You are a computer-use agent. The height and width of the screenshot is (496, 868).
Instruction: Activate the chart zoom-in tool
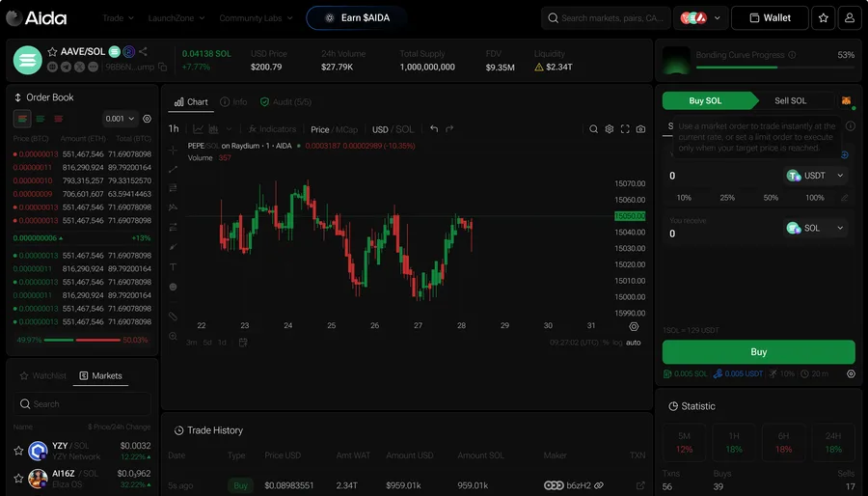[x=173, y=336]
